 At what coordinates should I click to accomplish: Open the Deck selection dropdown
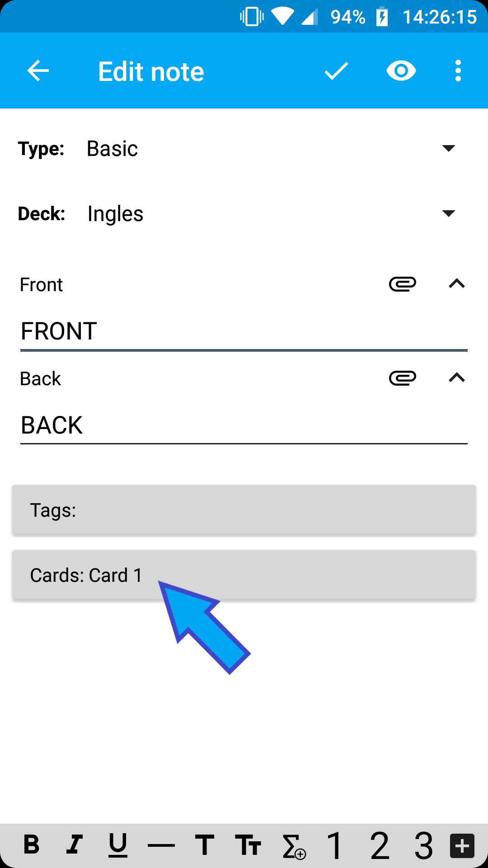pyautogui.click(x=449, y=213)
